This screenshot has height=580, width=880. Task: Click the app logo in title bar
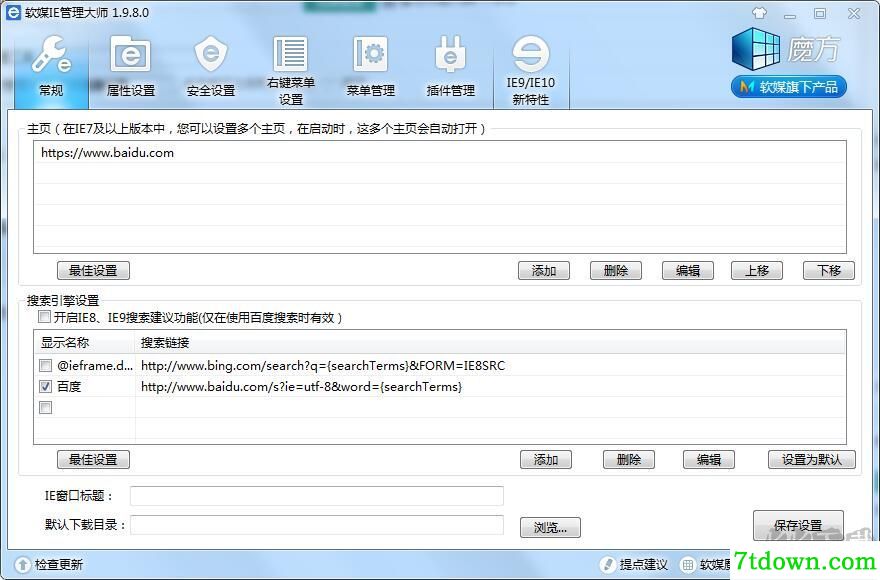click(12, 12)
